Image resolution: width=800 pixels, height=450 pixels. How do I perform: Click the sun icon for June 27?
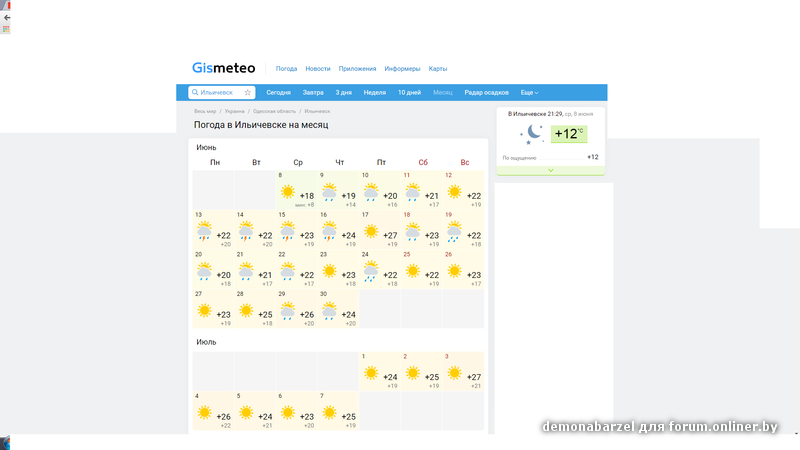204,310
